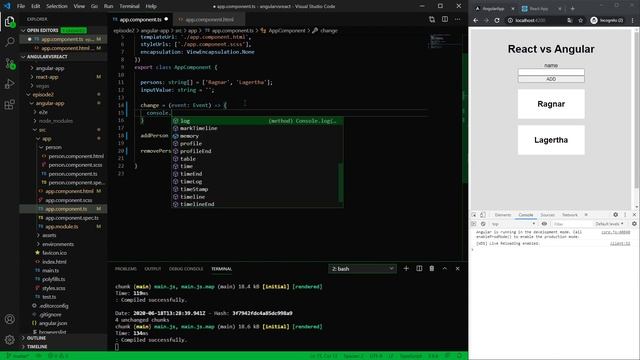This screenshot has width=640, height=360.
Task: Open console settings gear in DevTools
Action: click(634, 224)
